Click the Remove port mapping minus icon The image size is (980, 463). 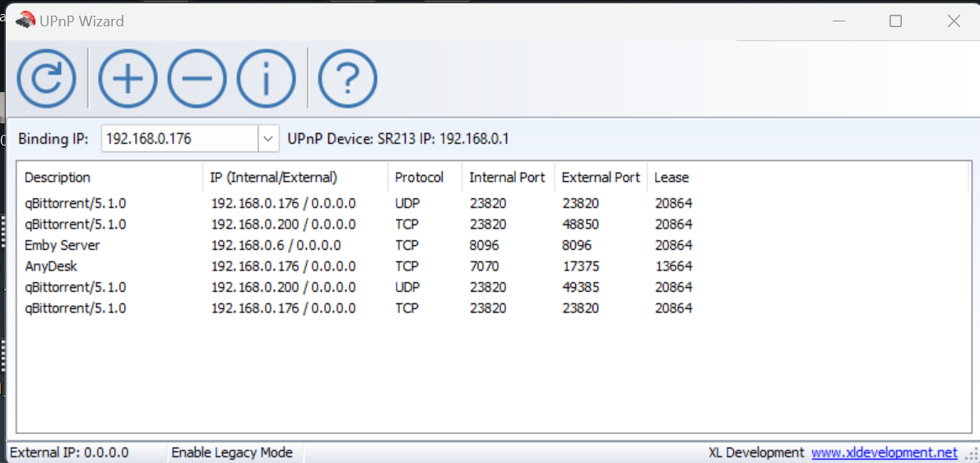click(x=197, y=79)
